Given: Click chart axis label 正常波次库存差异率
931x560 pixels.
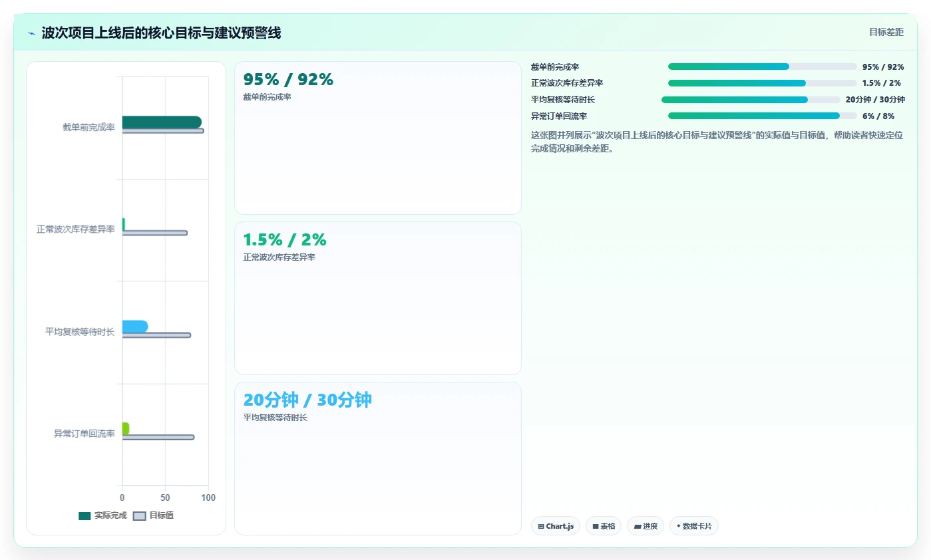Looking at the screenshot, I should [x=76, y=229].
